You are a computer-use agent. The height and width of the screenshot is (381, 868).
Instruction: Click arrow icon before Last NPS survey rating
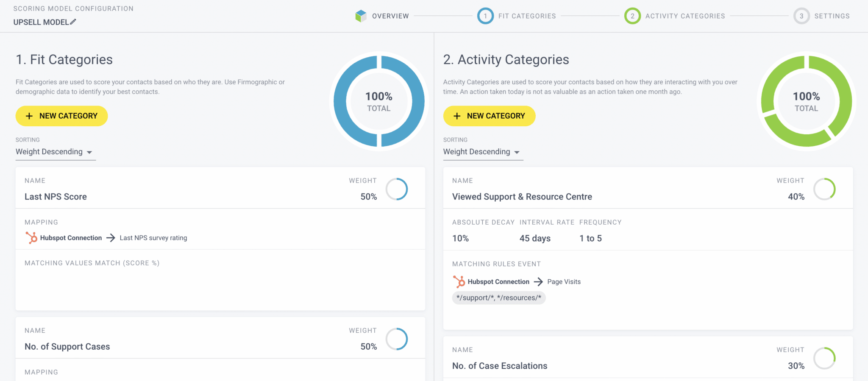click(x=111, y=238)
